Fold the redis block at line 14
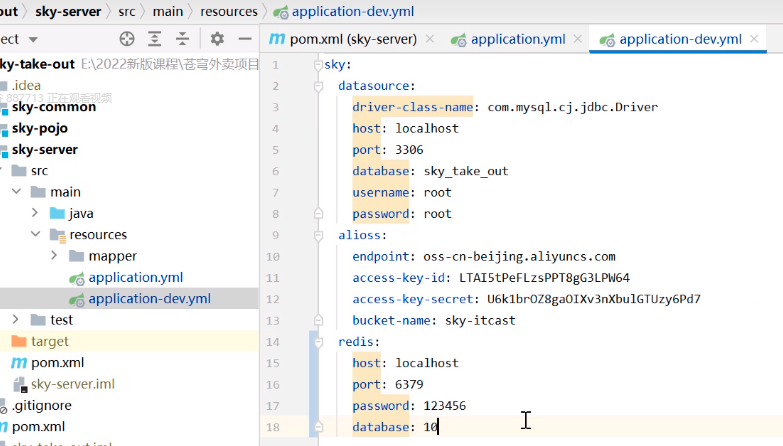This screenshot has height=446, width=783. click(318, 342)
